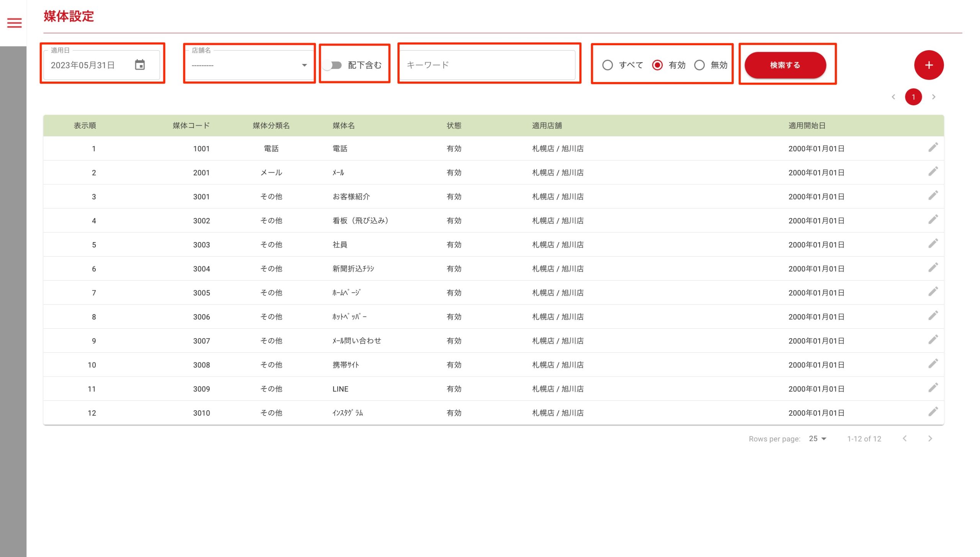Image resolution: width=980 pixels, height=557 pixels.
Task: Edit the 電話 row pencil icon
Action: (x=933, y=147)
